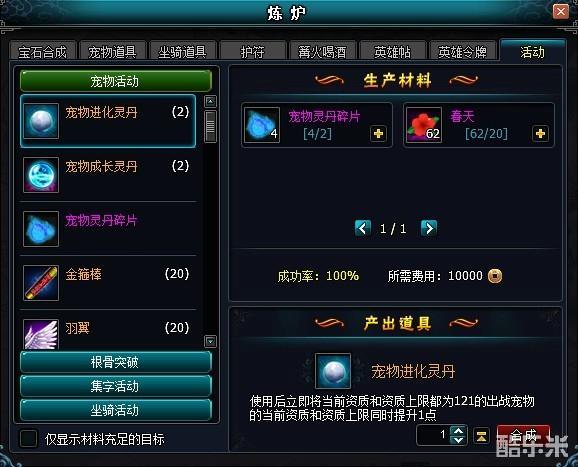Click the red 合成 button

(x=523, y=435)
